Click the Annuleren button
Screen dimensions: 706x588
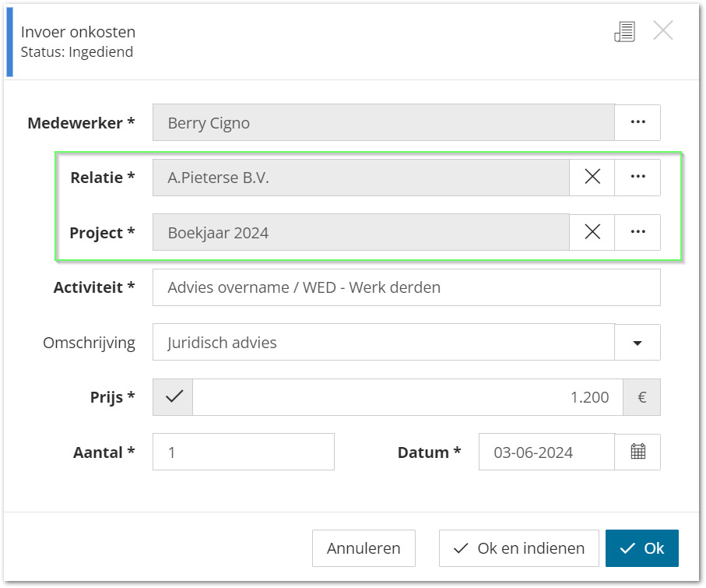[364, 548]
